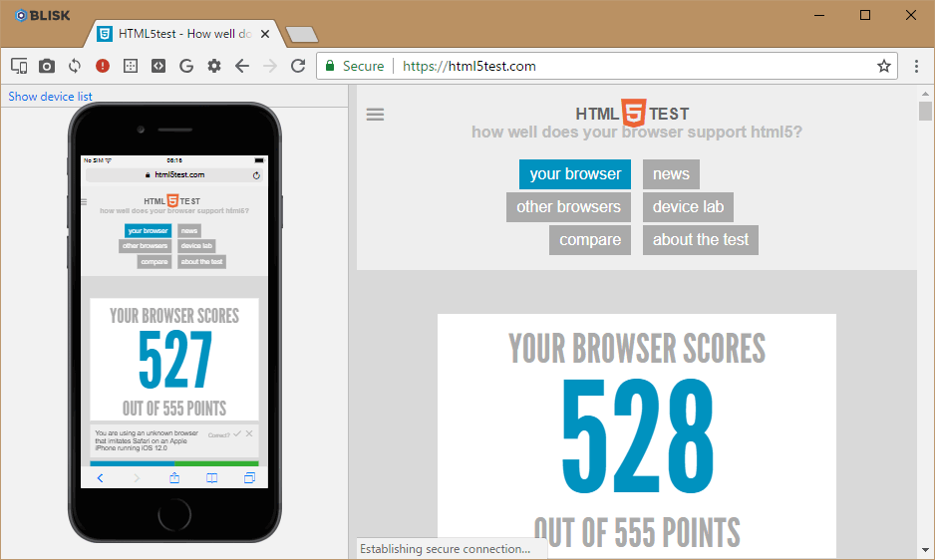Confirm the checkmark beside Correct? on phone
This screenshot has width=935, height=560.
(237, 433)
